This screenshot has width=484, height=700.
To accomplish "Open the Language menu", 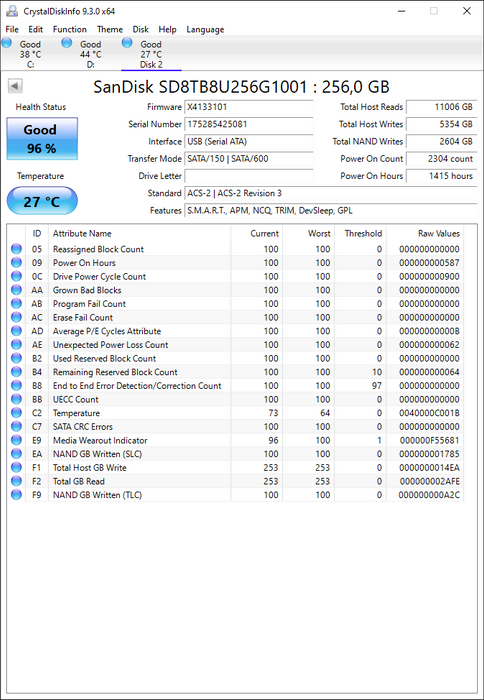I will 205,29.
